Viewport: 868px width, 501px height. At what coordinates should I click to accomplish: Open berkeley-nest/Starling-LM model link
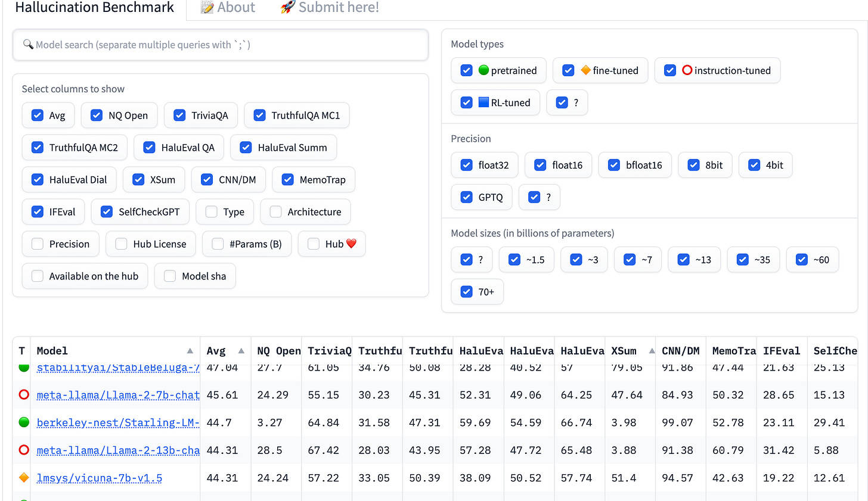(118, 423)
